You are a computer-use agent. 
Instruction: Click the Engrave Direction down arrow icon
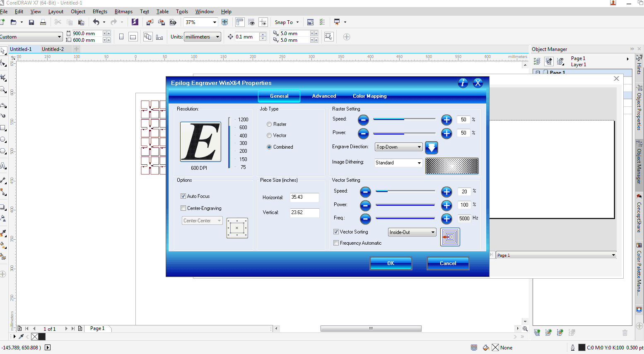432,147
